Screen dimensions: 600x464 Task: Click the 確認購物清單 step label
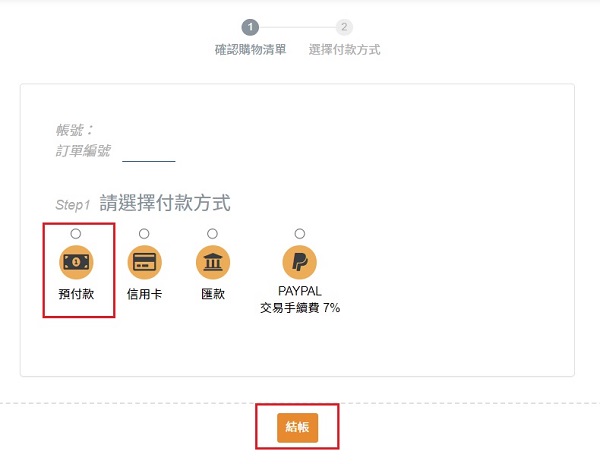pyautogui.click(x=250, y=50)
